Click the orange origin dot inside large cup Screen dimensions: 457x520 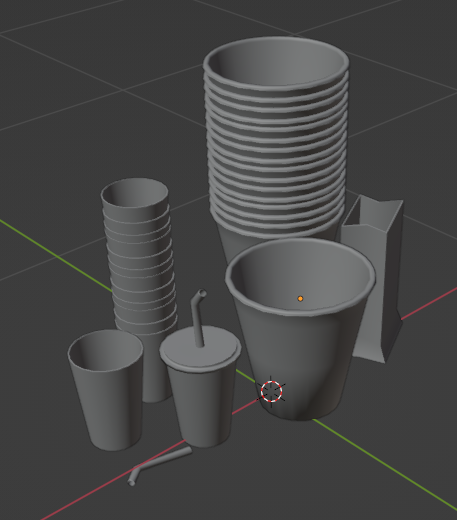pos(300,299)
